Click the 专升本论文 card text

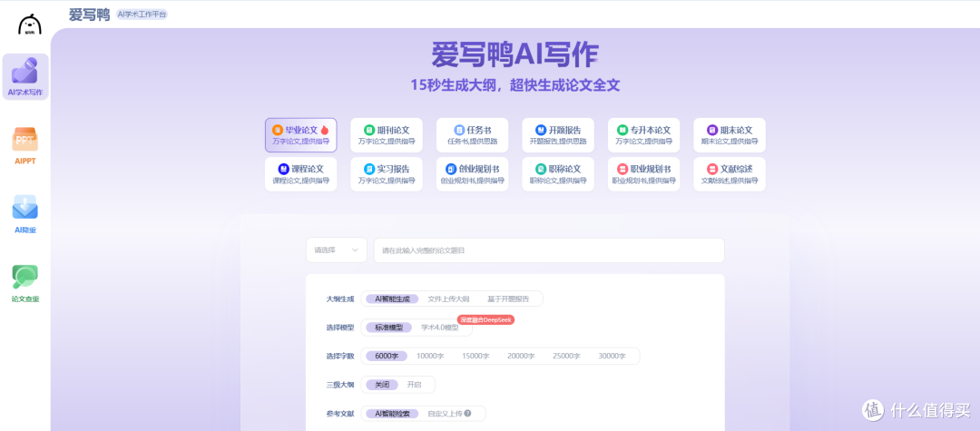coord(651,130)
